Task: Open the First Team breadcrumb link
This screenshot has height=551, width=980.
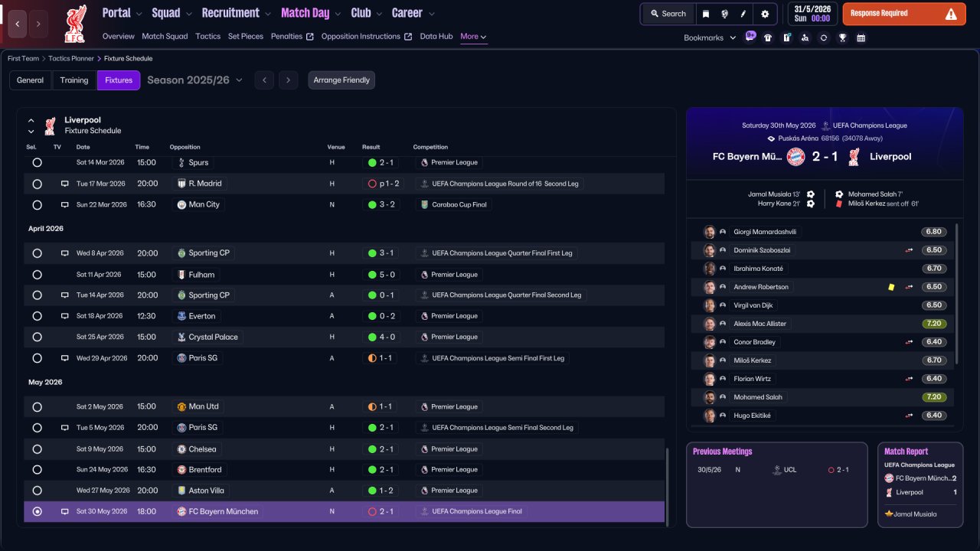Action: pos(23,58)
